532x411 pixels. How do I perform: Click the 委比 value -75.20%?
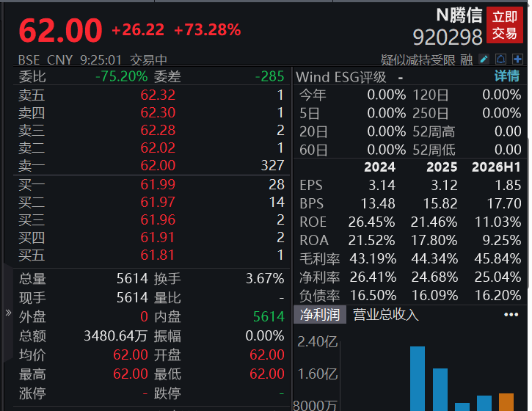[x=122, y=76]
